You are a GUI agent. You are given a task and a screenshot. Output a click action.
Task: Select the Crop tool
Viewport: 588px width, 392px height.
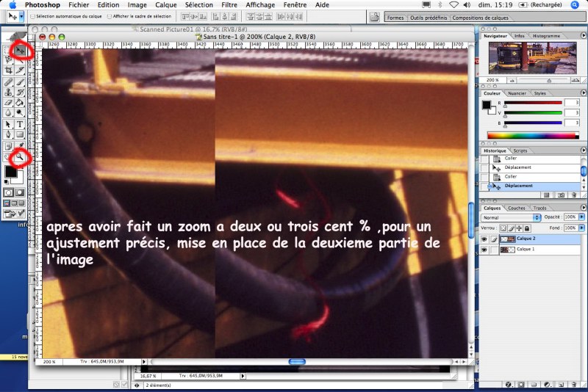[x=8, y=70]
